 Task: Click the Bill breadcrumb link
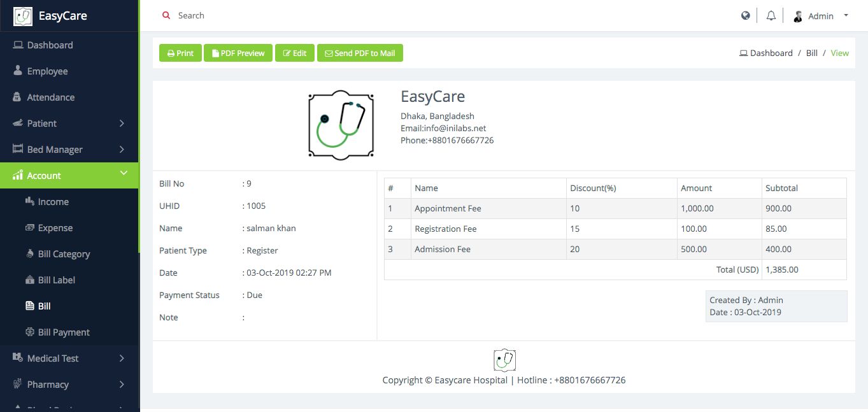click(811, 53)
